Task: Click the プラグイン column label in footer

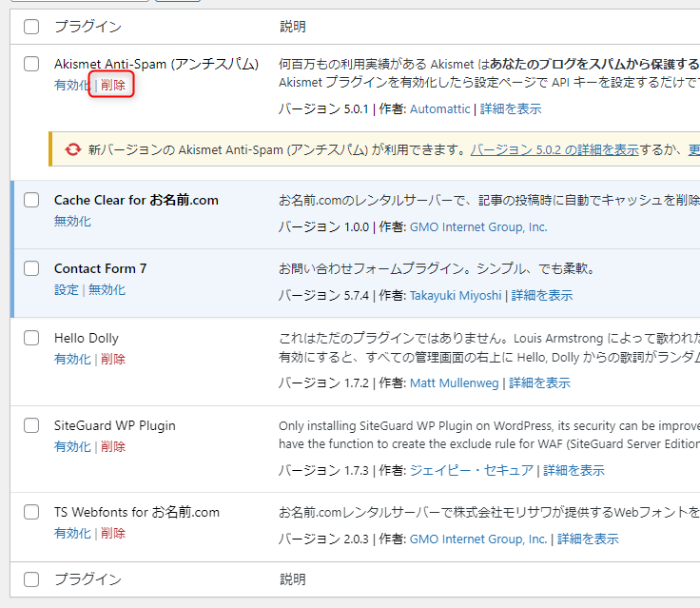Action: pos(87,579)
